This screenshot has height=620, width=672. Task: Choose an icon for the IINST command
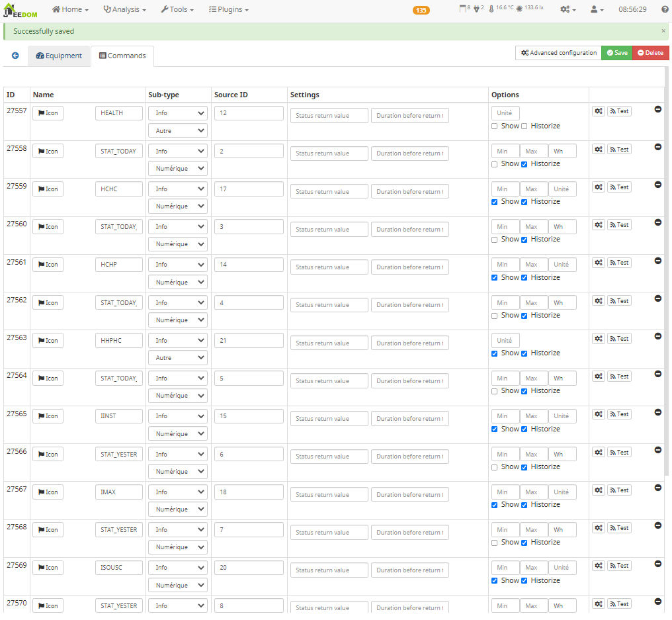(48, 416)
